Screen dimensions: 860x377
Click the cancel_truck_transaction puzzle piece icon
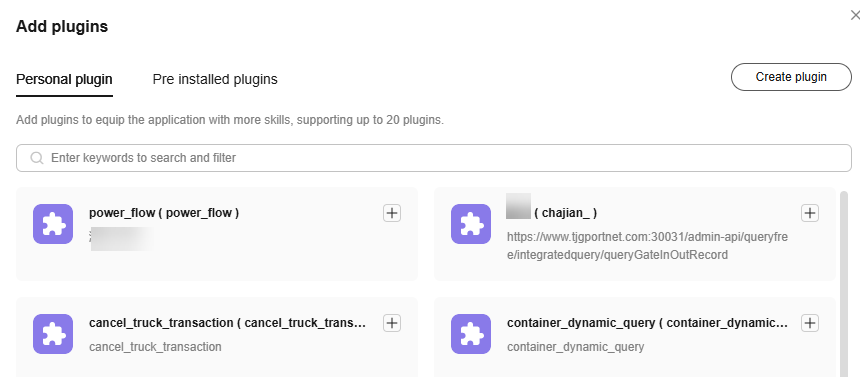pyautogui.click(x=53, y=334)
